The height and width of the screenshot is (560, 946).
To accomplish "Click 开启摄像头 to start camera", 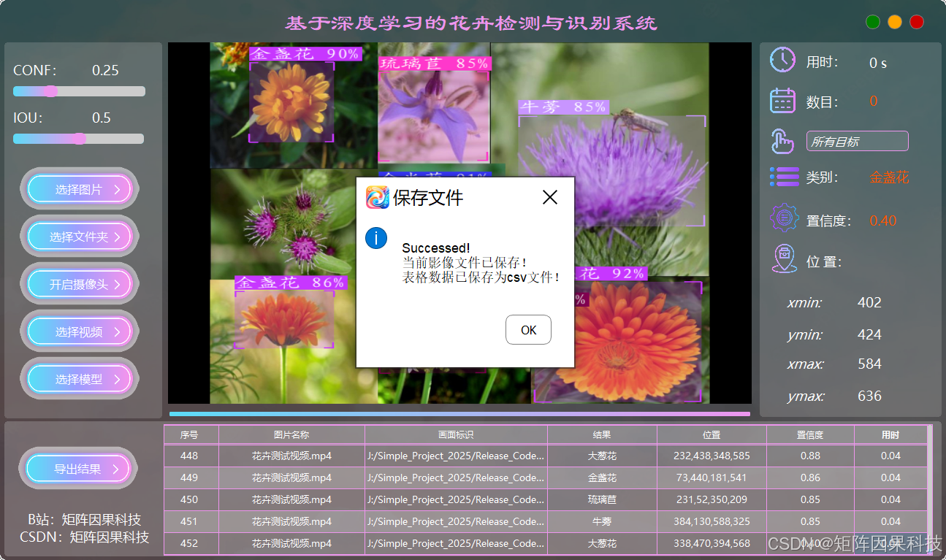I will click(79, 284).
